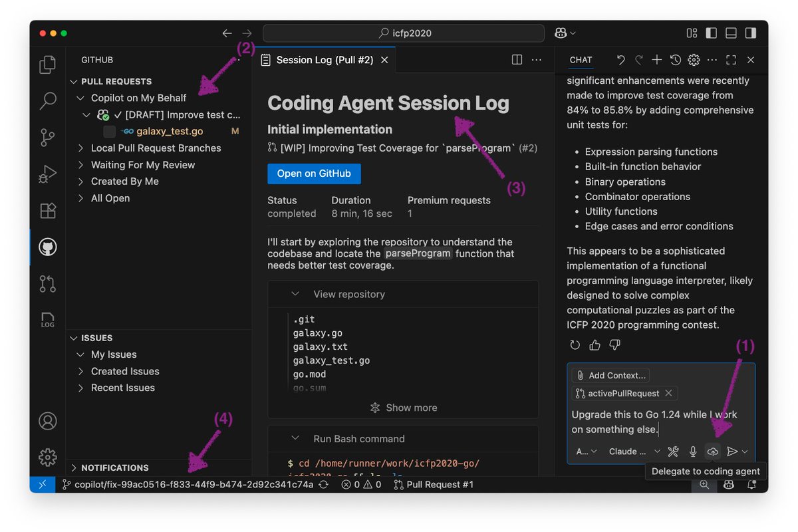The width and height of the screenshot is (798, 532).
Task: Start voice chat with microphone icon
Action: pos(693,452)
